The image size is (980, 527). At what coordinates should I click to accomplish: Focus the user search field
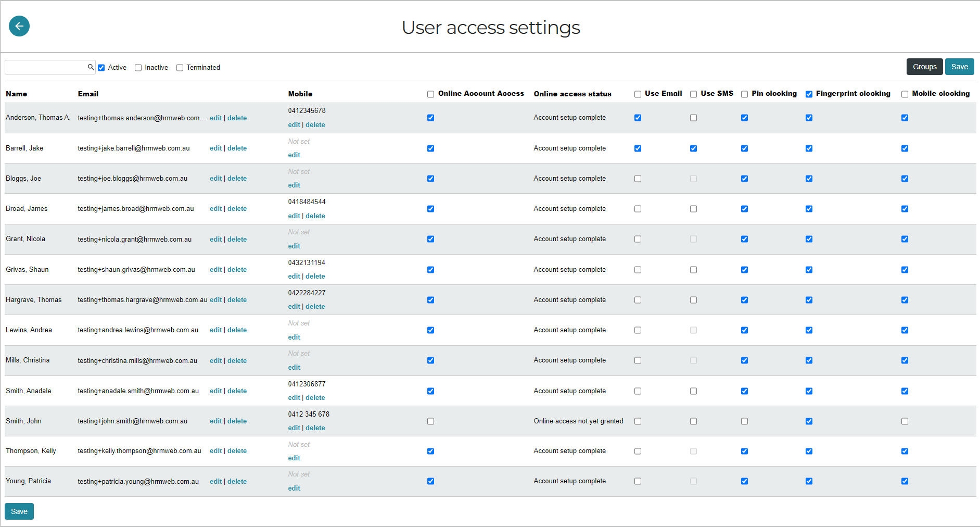pos(50,67)
